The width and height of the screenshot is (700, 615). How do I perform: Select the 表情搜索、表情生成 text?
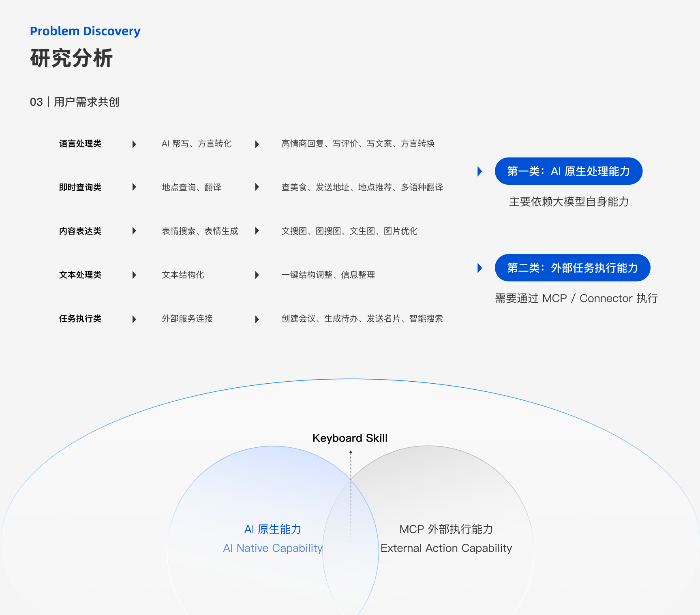[x=200, y=231]
